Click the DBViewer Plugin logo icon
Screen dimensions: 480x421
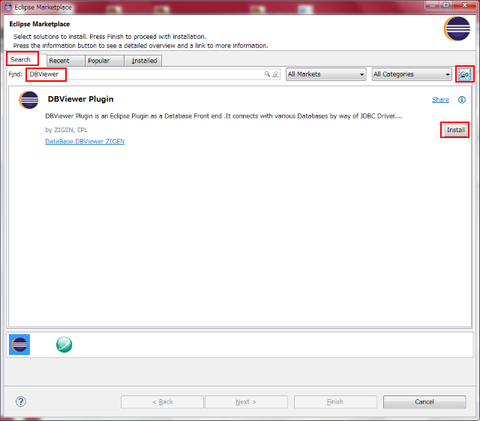pos(29,100)
